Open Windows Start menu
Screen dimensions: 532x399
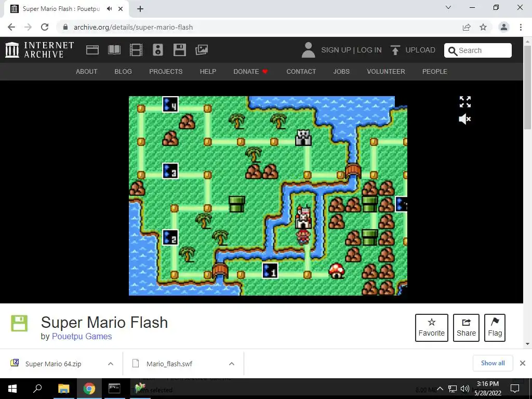pyautogui.click(x=12, y=389)
